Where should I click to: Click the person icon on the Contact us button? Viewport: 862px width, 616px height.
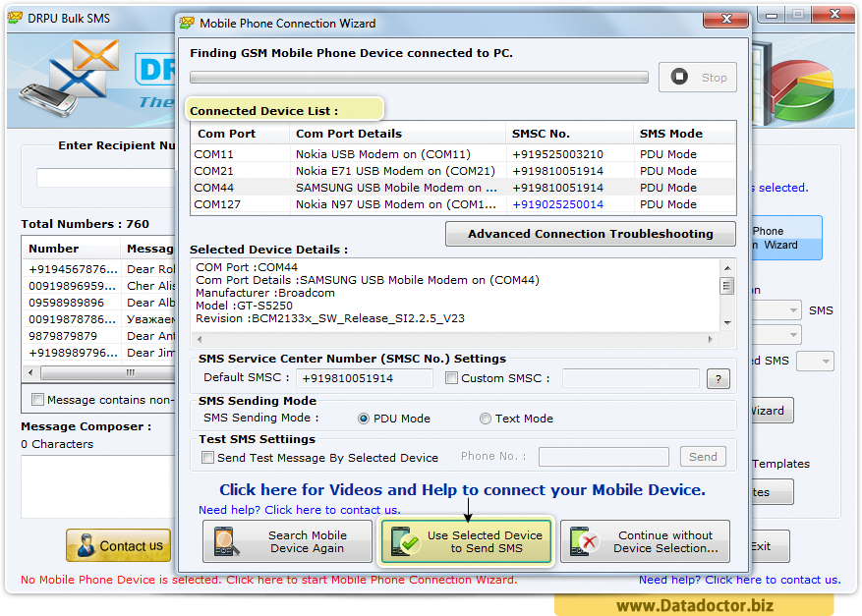(86, 545)
